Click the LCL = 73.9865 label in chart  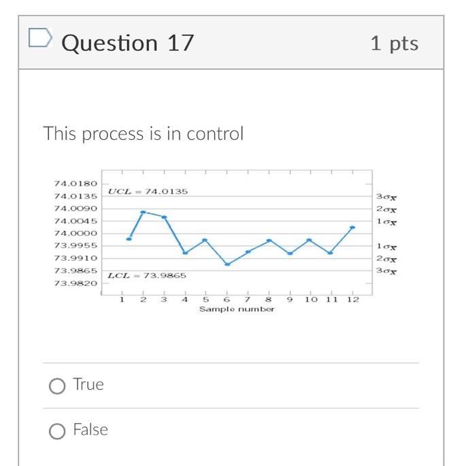[147, 275]
